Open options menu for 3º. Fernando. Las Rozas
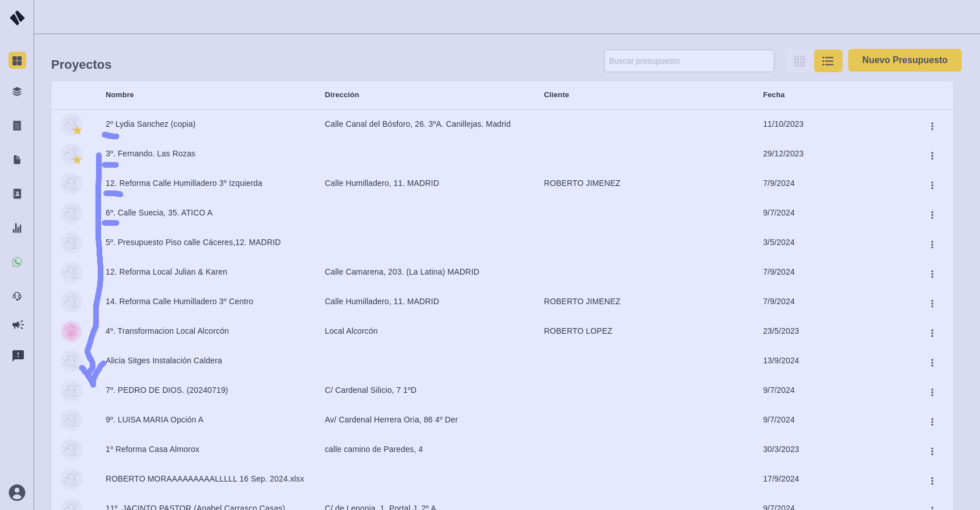 [x=932, y=156]
